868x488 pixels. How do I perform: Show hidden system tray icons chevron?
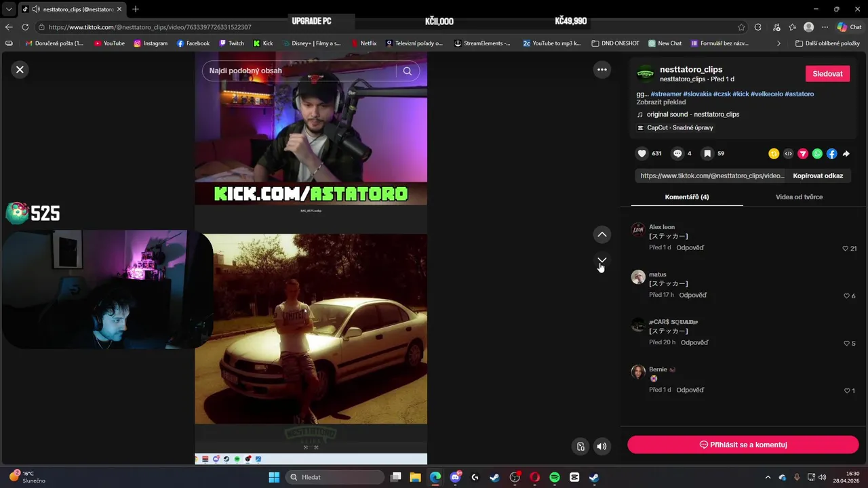click(768, 477)
